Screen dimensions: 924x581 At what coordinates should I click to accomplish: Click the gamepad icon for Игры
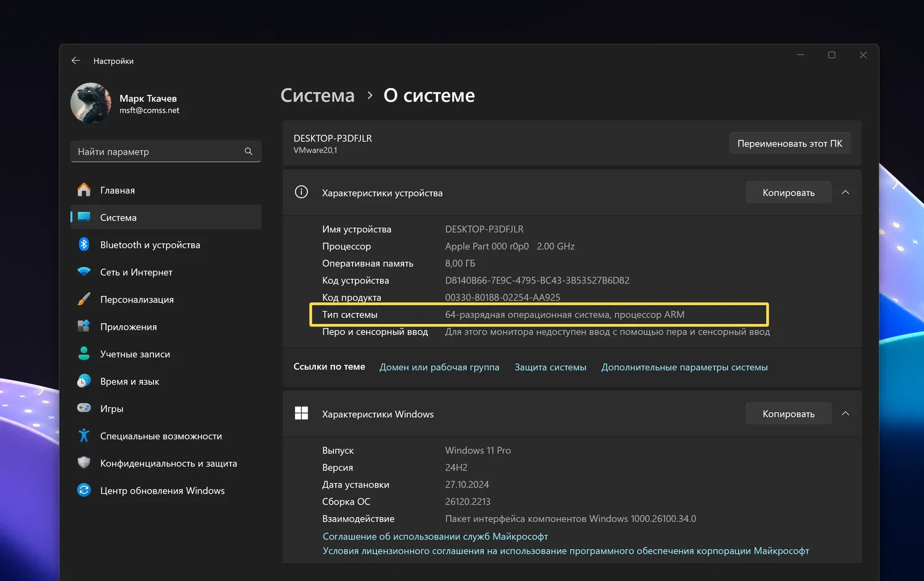pos(84,408)
